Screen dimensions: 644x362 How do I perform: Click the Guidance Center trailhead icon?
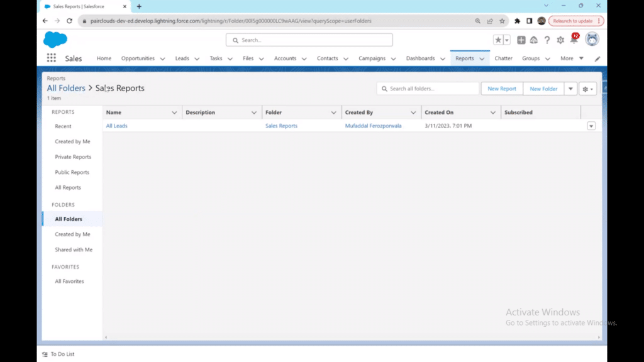[533, 40]
